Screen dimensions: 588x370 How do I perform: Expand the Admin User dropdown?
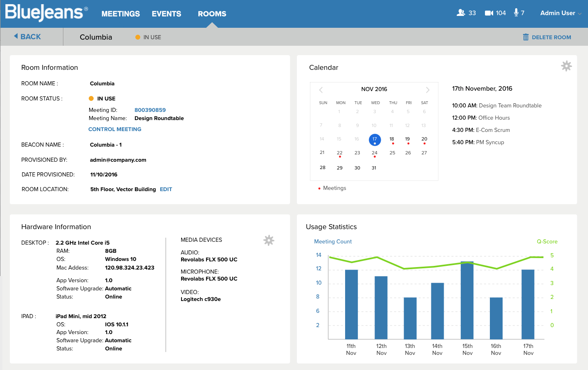tap(561, 13)
